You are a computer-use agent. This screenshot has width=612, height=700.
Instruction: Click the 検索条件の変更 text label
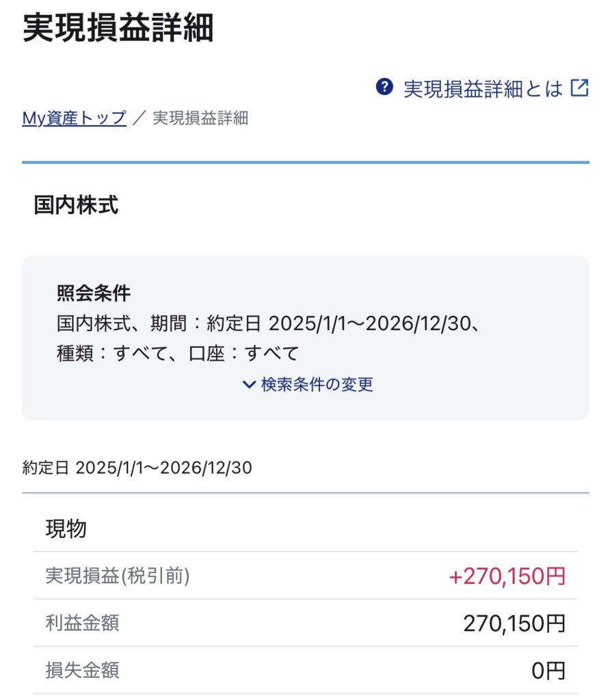click(317, 384)
